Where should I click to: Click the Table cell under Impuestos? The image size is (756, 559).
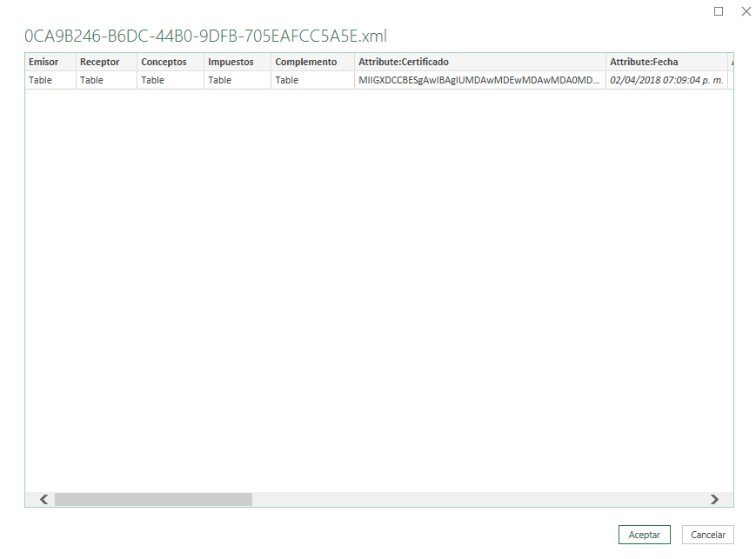[238, 80]
